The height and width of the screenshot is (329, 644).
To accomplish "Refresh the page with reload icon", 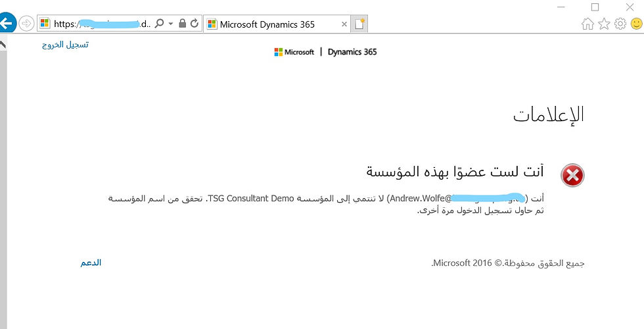I will click(195, 24).
